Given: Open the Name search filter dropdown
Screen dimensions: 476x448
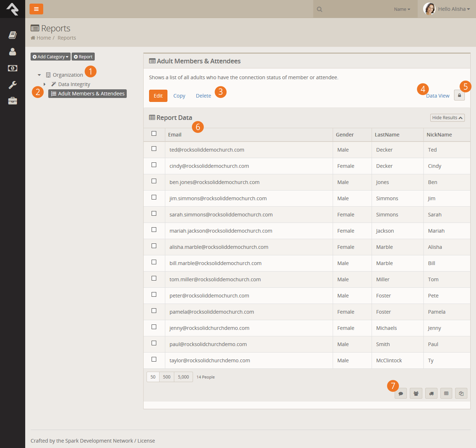Looking at the screenshot, I should tap(402, 9).
